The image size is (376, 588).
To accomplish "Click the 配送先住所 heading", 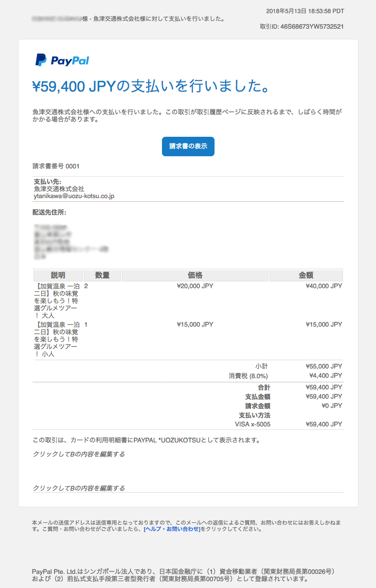I will (x=50, y=213).
